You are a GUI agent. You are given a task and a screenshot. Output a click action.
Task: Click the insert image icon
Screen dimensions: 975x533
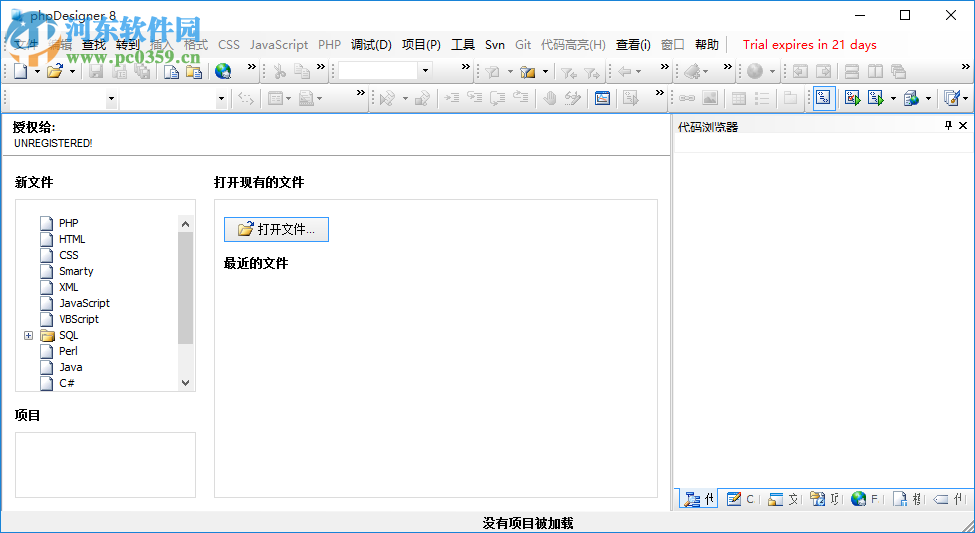[709, 98]
